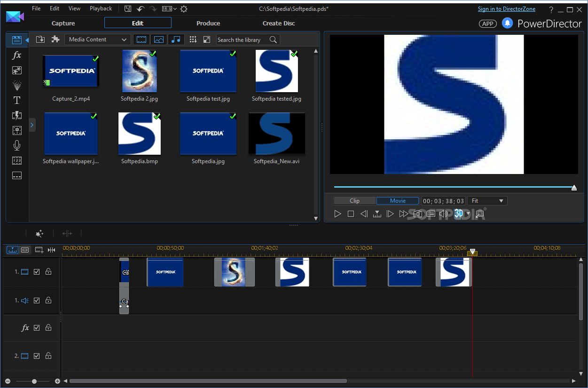The image size is (588, 388).
Task: Expand the explorer view side arrow
Action: (x=32, y=125)
